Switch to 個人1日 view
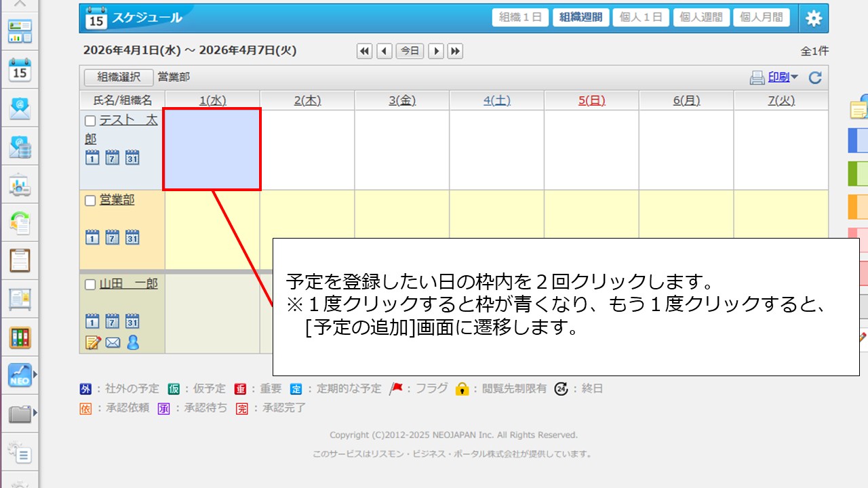This screenshot has height=488, width=868. pyautogui.click(x=642, y=18)
